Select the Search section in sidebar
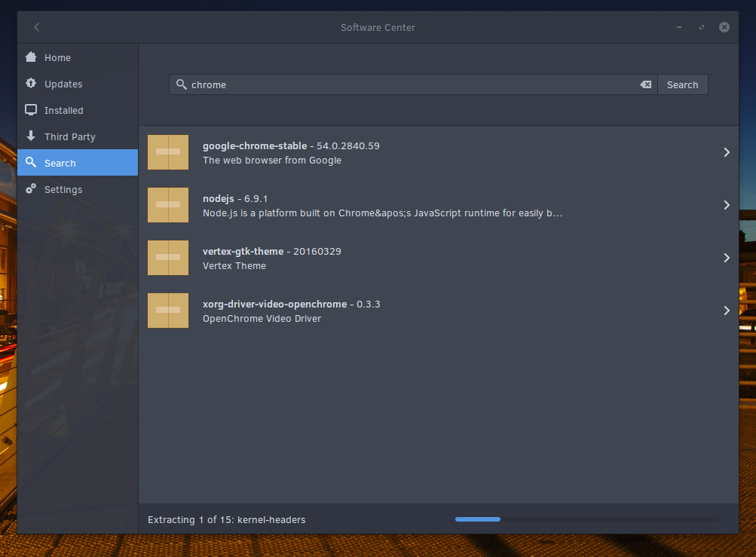The image size is (756, 557). point(78,163)
